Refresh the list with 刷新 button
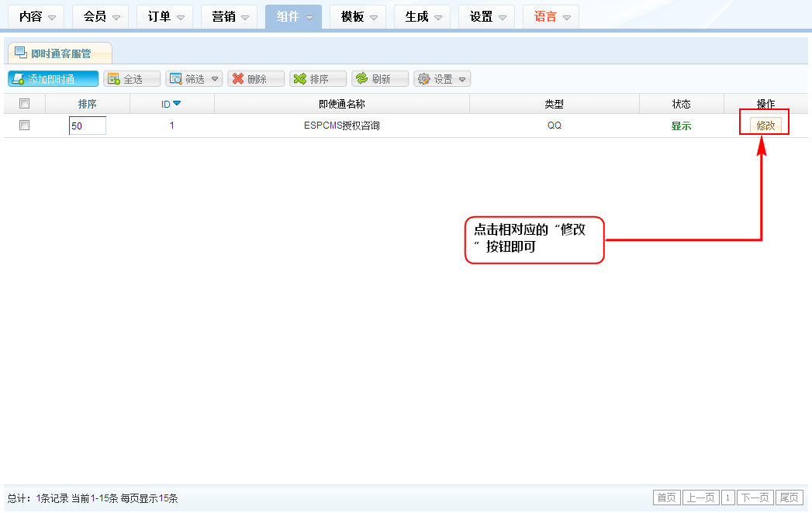The height and width of the screenshot is (513, 812). (380, 79)
